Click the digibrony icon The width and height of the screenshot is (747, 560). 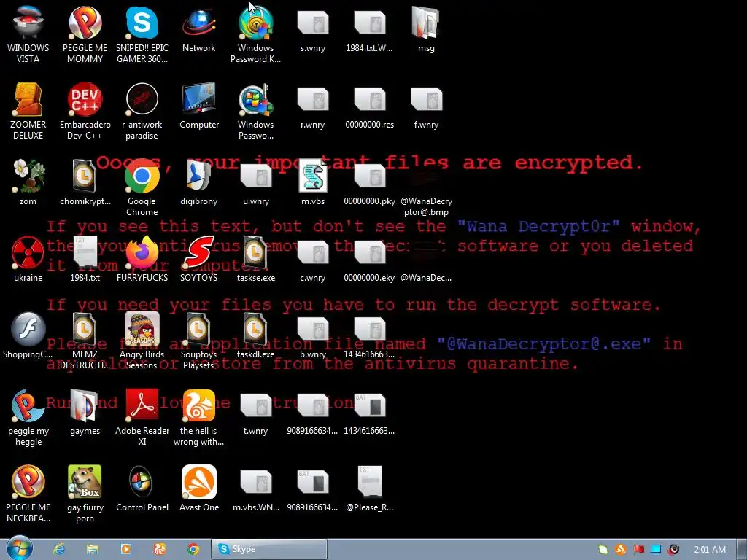[198, 182]
